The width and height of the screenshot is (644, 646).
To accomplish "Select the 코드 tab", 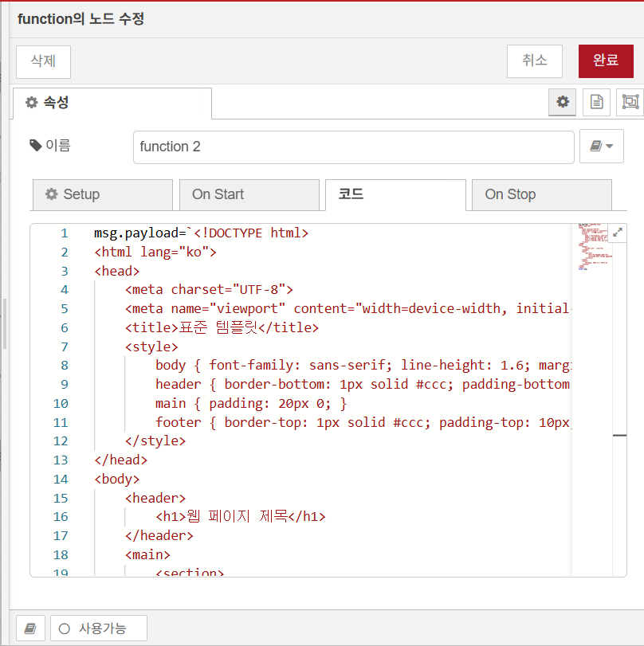I will [395, 194].
